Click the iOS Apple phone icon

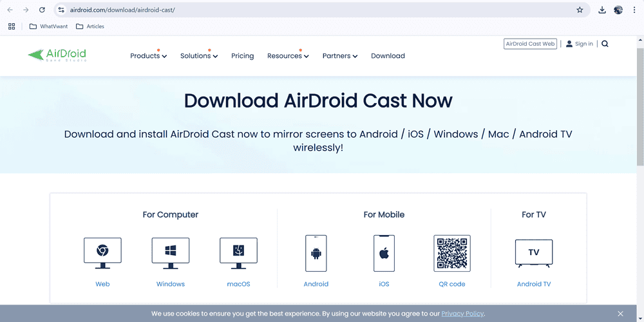click(384, 253)
